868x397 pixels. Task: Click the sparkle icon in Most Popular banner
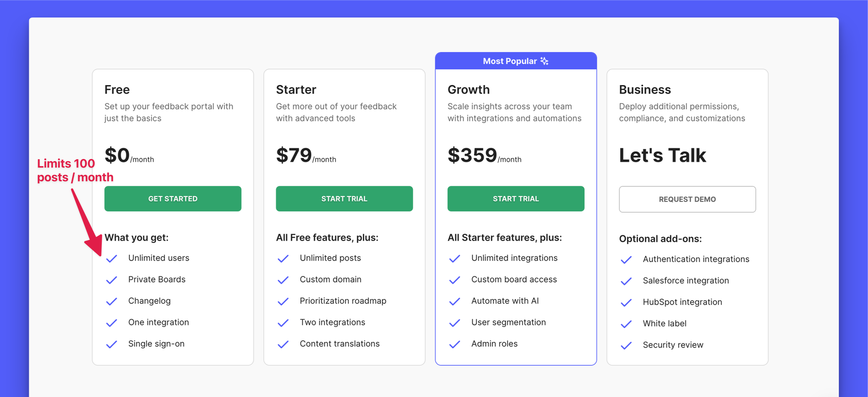[x=544, y=61]
